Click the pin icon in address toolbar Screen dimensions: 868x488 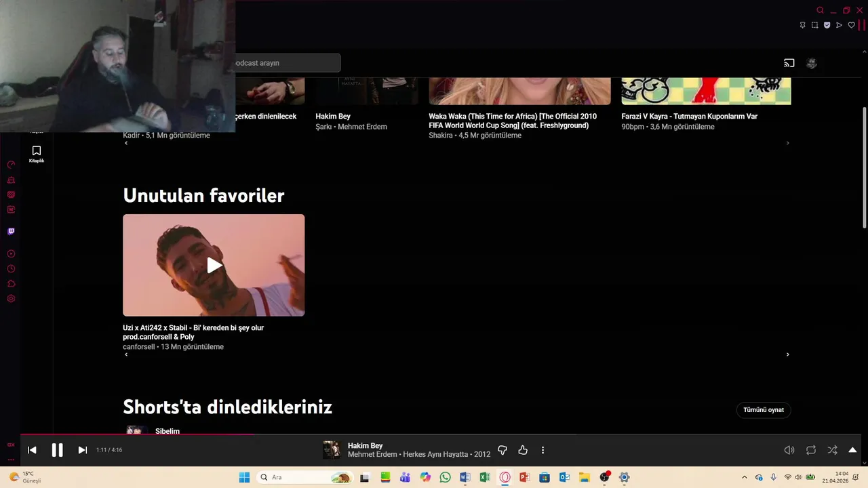[802, 25]
